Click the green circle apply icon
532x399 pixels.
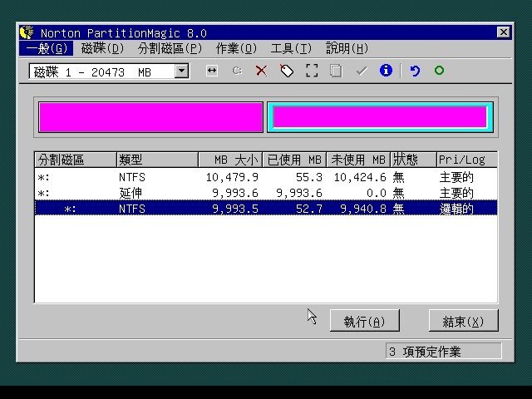point(439,70)
